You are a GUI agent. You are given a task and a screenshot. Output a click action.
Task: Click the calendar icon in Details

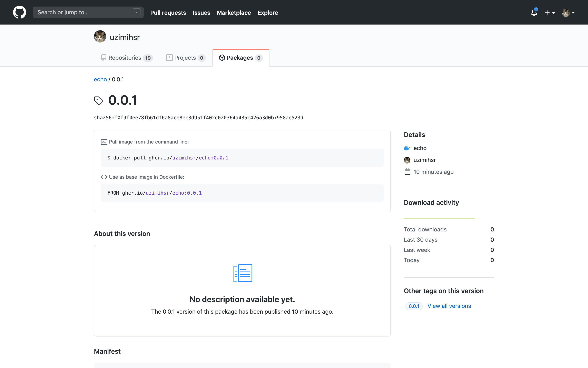tap(407, 172)
